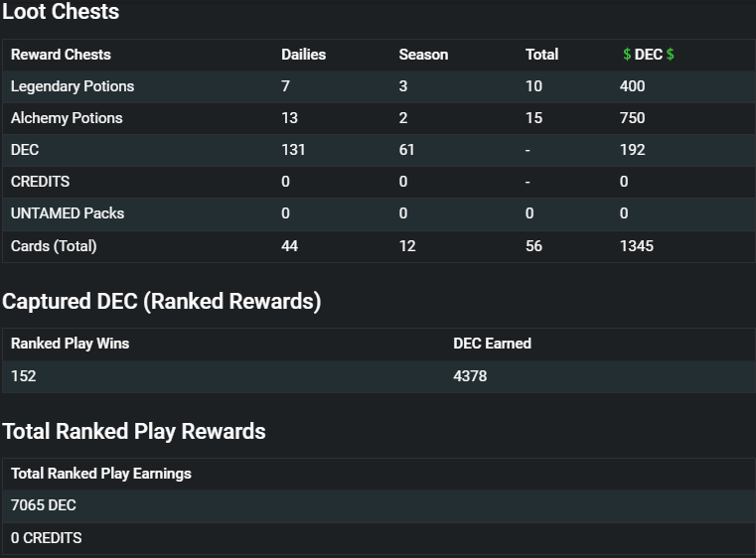Screen dimensions: 756x558
Task: Click the green dollar DEC column header
Action: tap(649, 55)
